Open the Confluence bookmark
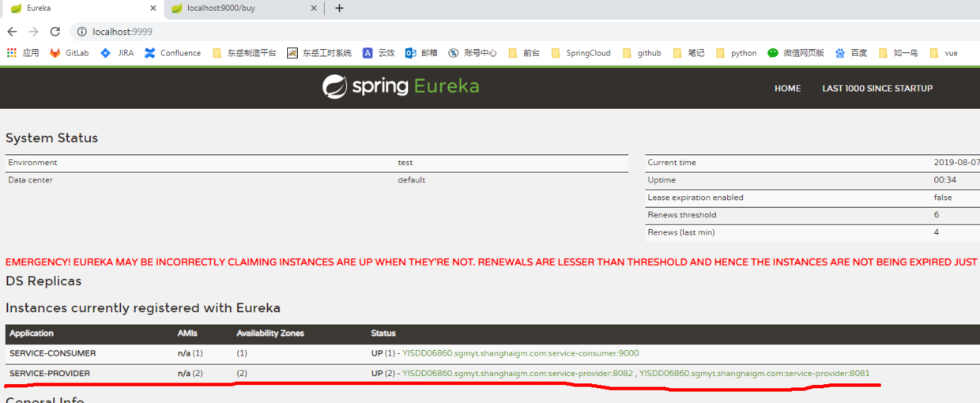Image resolution: width=980 pixels, height=403 pixels. coord(172,53)
